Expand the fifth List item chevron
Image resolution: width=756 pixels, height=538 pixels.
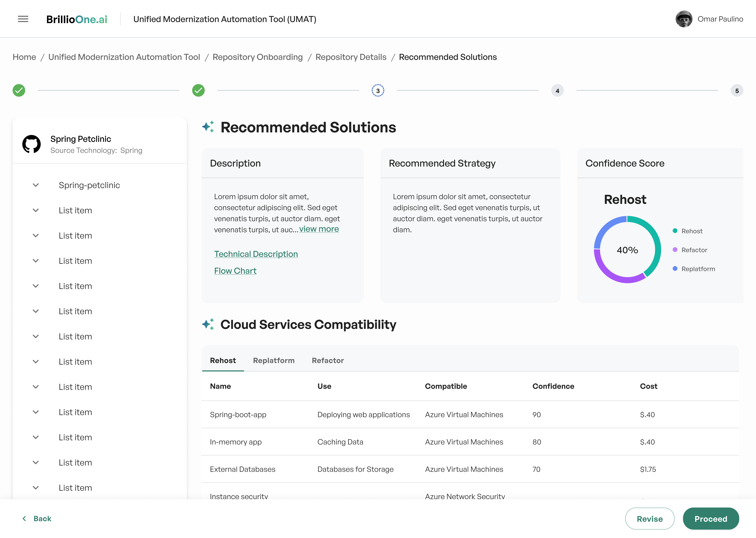point(36,311)
